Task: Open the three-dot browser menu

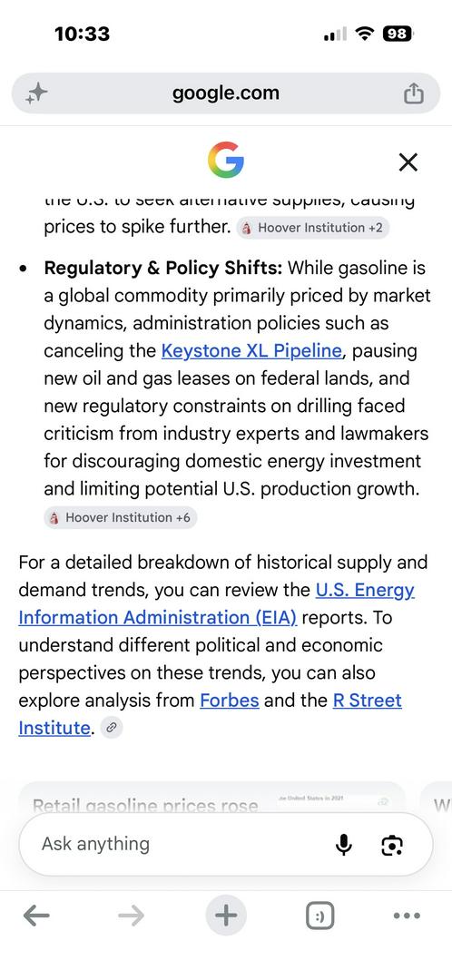Action: 407,916
